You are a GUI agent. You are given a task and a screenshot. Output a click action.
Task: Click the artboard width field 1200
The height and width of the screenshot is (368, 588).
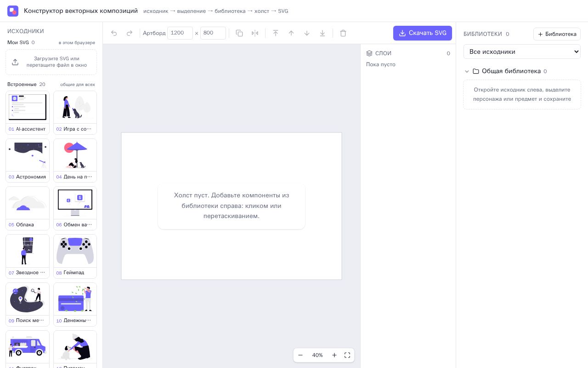[x=180, y=33]
